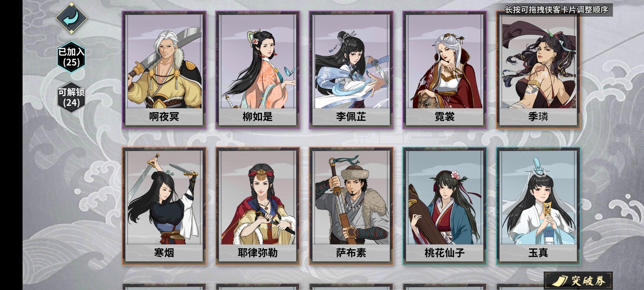
Task: Select the 季璘 character card
Action: tap(538, 70)
